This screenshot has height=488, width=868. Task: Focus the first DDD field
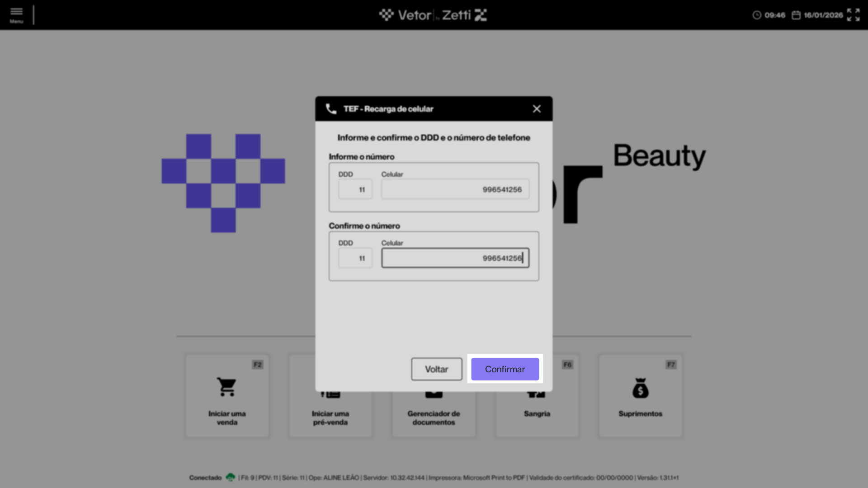coord(355,189)
